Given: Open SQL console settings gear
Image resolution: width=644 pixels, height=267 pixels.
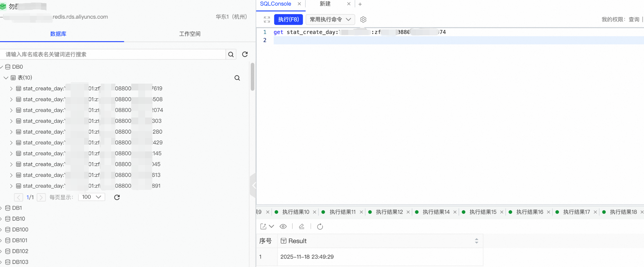Looking at the screenshot, I should (363, 19).
